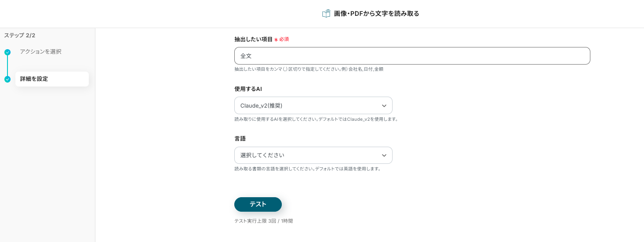
Task: Click the ステップ 2/2 label
Action: [20, 36]
